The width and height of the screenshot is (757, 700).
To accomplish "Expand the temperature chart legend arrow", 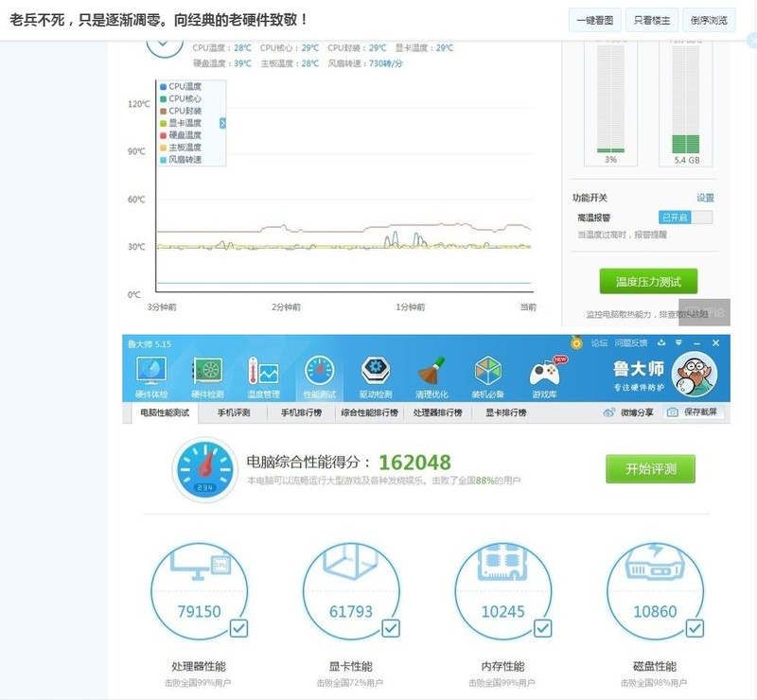I will [x=222, y=123].
